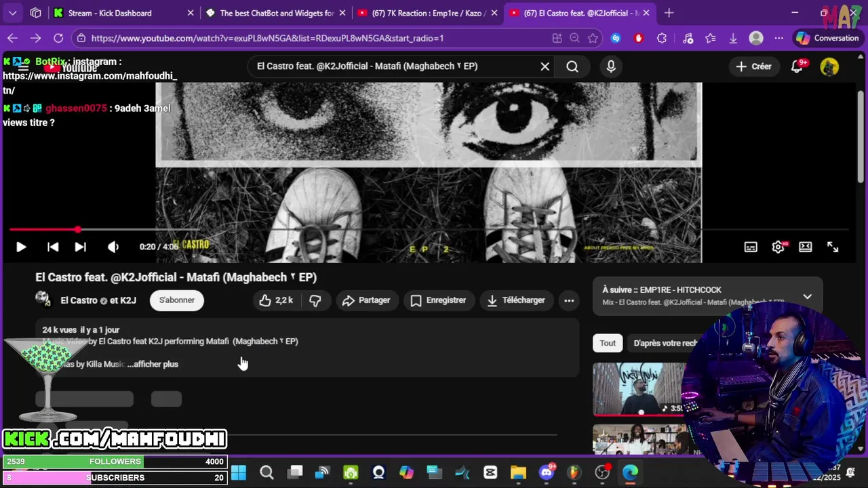Click the Partager button
Viewport: 868px width, 488px height.
coord(366,300)
